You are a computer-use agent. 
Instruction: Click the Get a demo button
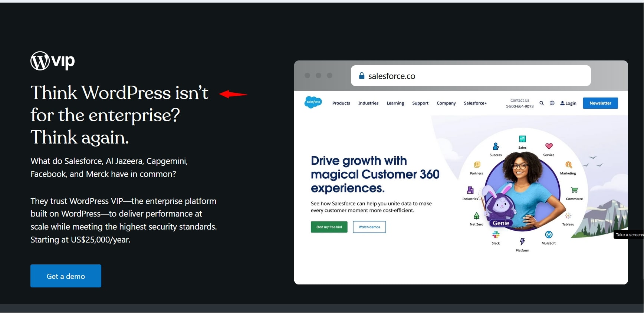point(66,276)
